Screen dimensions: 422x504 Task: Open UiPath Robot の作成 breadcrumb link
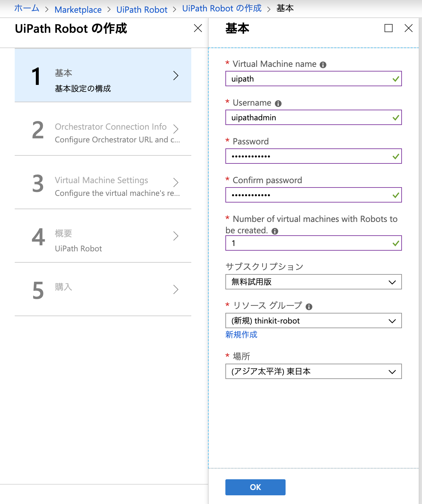click(x=222, y=8)
